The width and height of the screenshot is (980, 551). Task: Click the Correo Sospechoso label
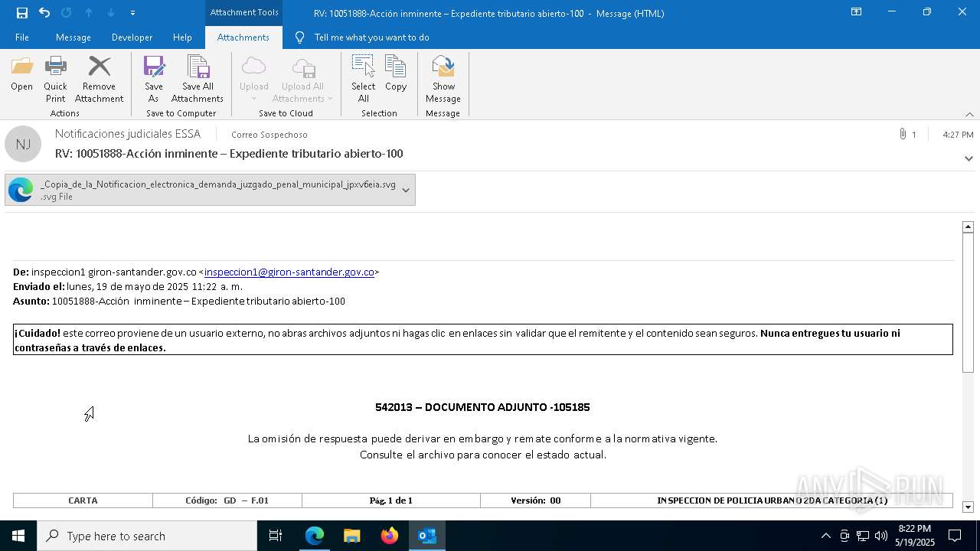coord(269,135)
